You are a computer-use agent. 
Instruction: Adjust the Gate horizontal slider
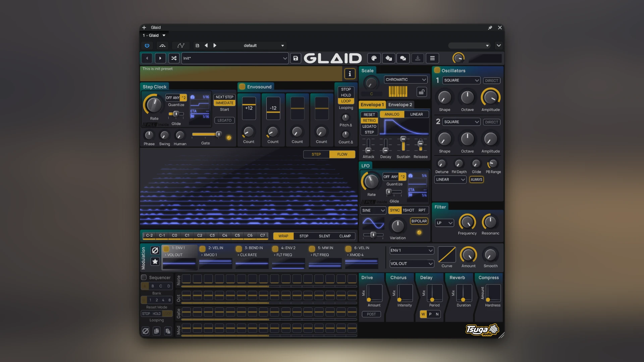tap(207, 134)
